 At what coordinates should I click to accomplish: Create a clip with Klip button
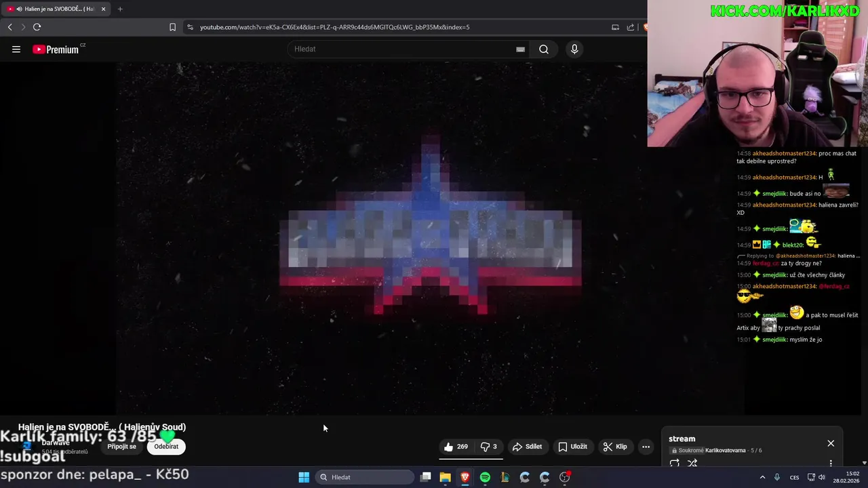pyautogui.click(x=615, y=447)
